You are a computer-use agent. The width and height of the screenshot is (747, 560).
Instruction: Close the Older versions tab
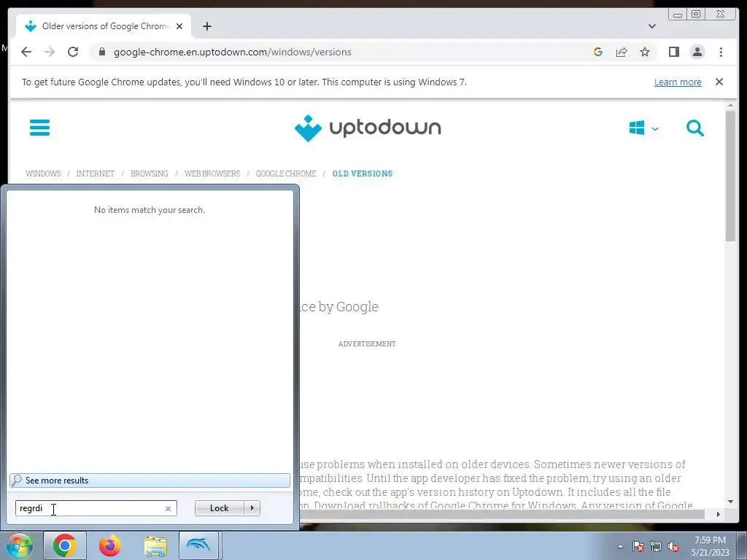pyautogui.click(x=179, y=26)
